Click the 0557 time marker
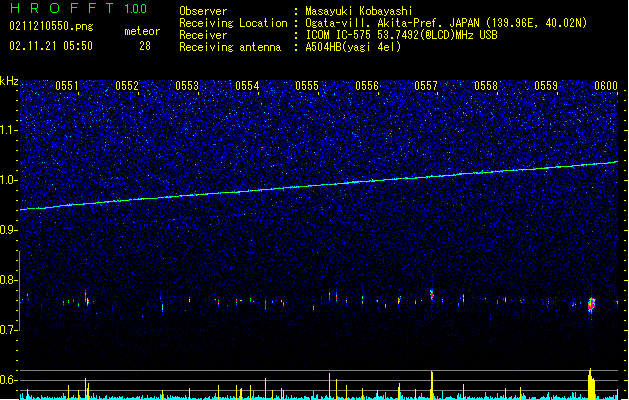 tap(426, 85)
